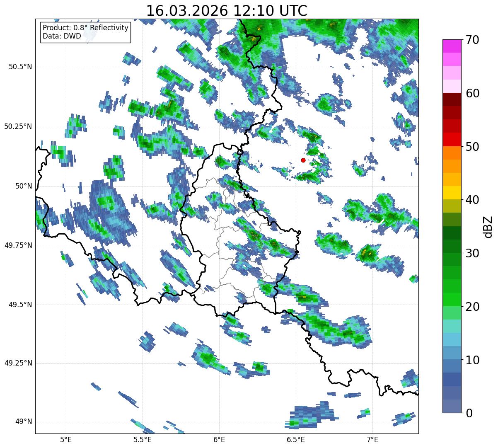This screenshot has width=498, height=448.
Task: Click the red radar location marker
Action: pos(303,160)
